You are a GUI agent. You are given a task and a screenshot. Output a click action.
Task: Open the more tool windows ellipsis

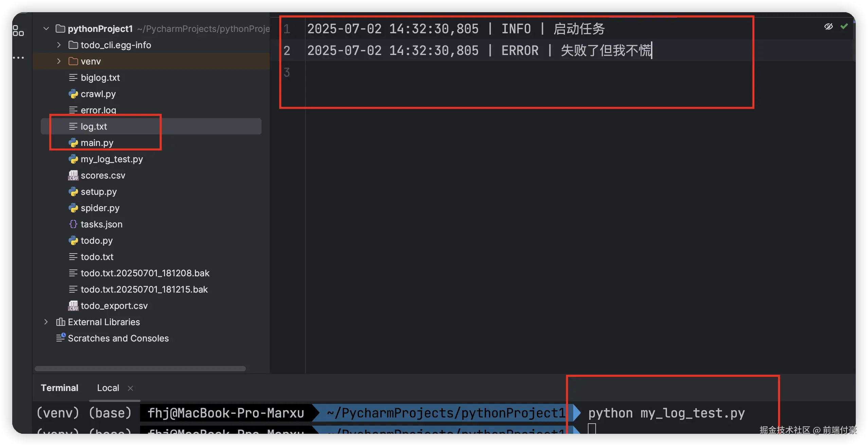18,58
